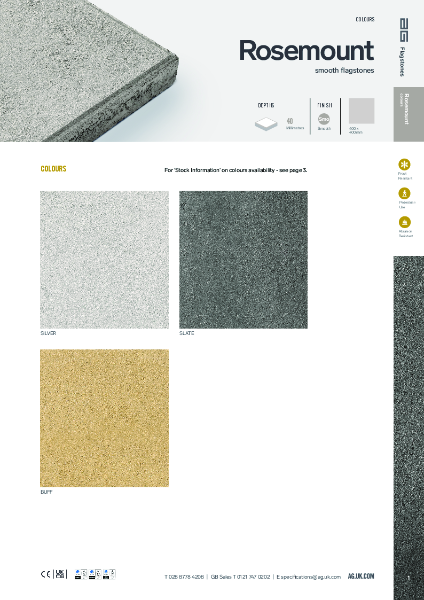424x600 pixels.
Task: Click the gold COLOURS section heading
Action: (x=53, y=169)
